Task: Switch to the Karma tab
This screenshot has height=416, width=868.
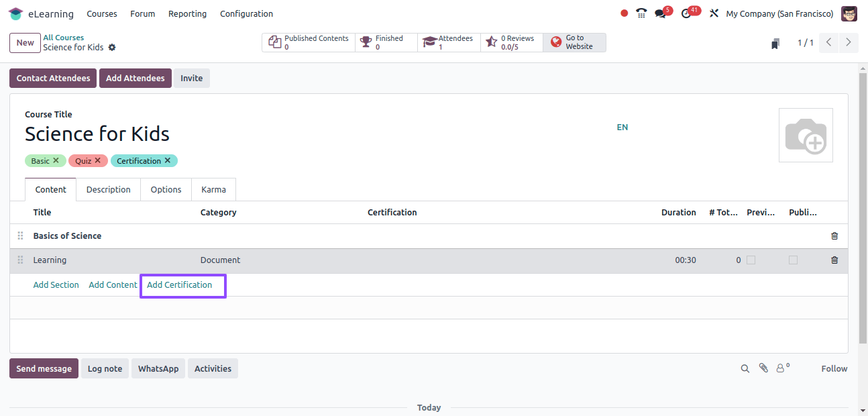Action: [214, 189]
